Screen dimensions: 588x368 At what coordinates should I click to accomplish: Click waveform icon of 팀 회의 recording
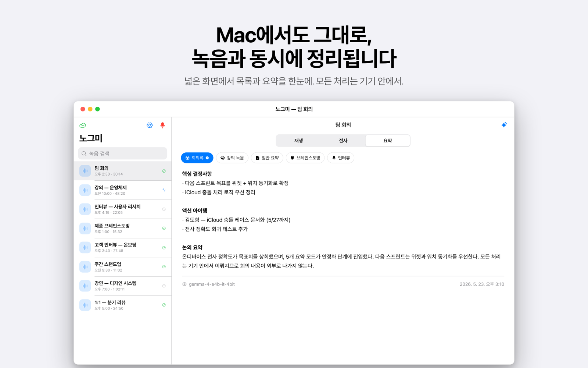(x=85, y=171)
